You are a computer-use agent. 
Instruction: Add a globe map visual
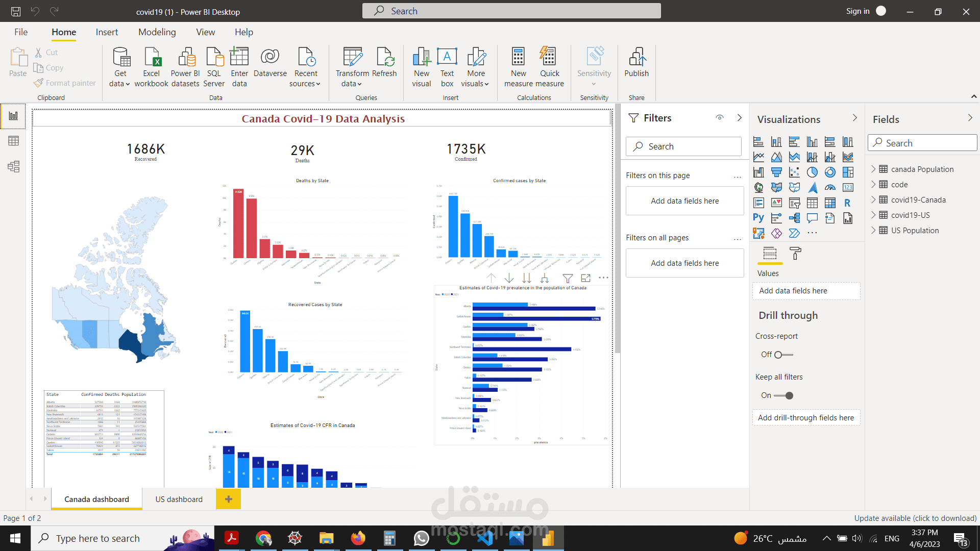[x=758, y=188]
